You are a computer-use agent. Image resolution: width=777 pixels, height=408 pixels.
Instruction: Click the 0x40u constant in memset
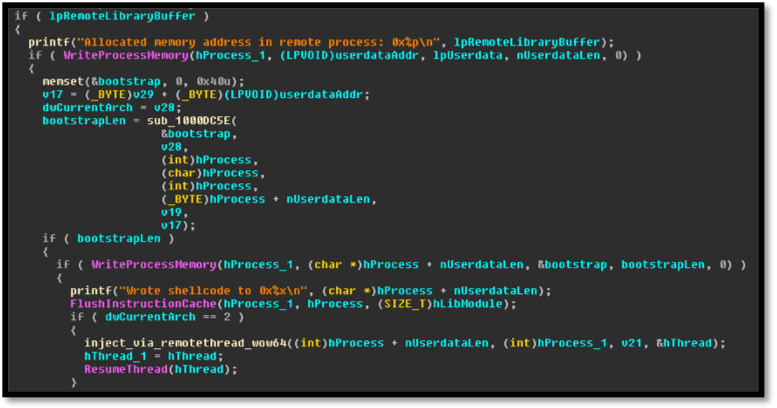213,81
